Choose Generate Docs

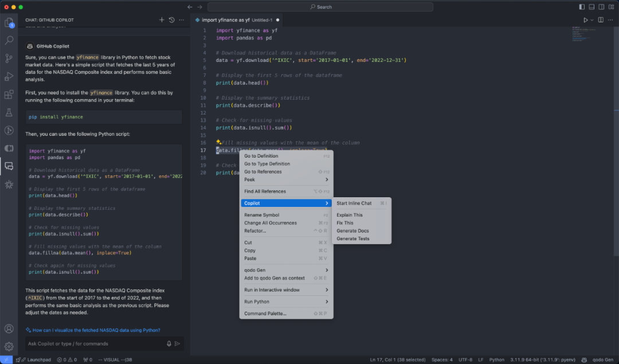(362, 231)
